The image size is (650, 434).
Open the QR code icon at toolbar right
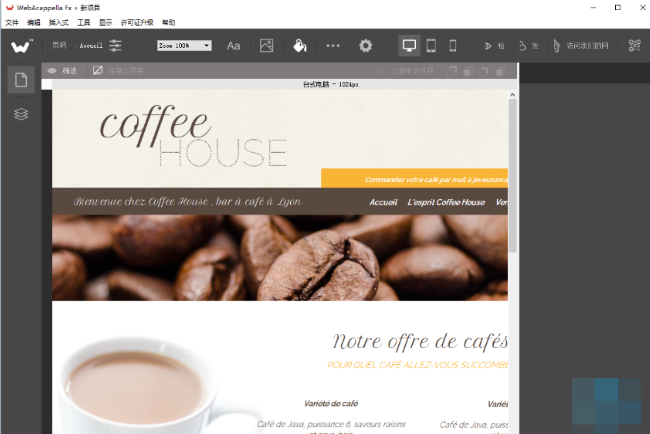[x=635, y=46]
